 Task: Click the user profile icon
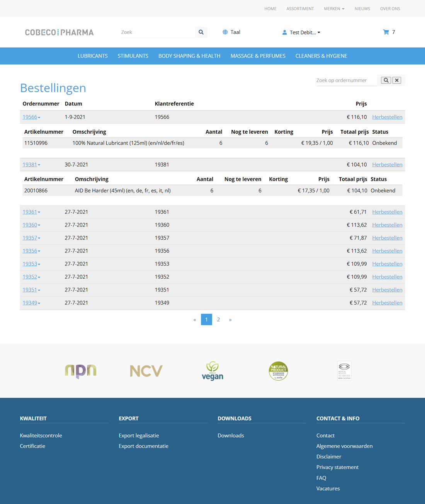click(x=284, y=32)
